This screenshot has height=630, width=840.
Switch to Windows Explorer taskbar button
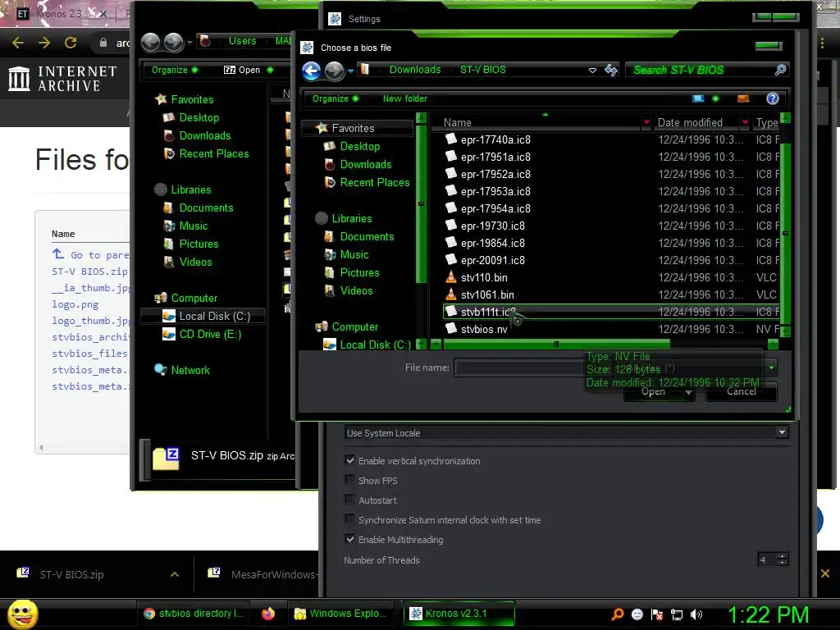[344, 614]
